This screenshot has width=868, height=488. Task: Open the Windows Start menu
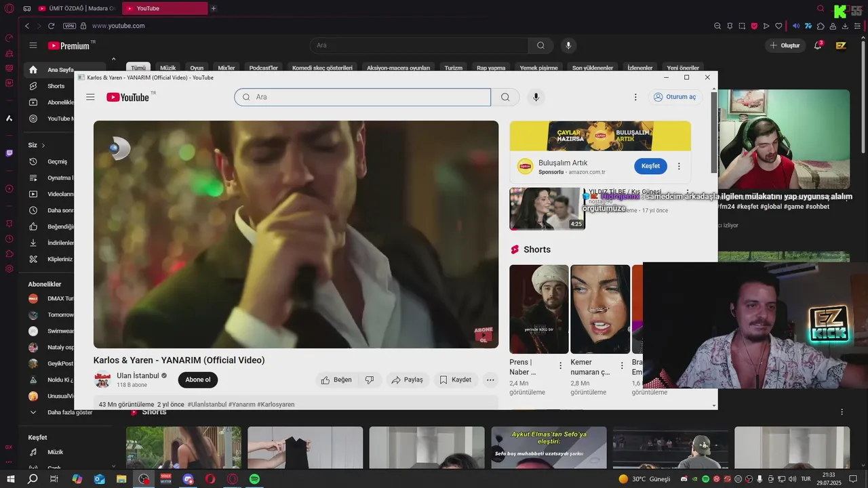click(10, 479)
